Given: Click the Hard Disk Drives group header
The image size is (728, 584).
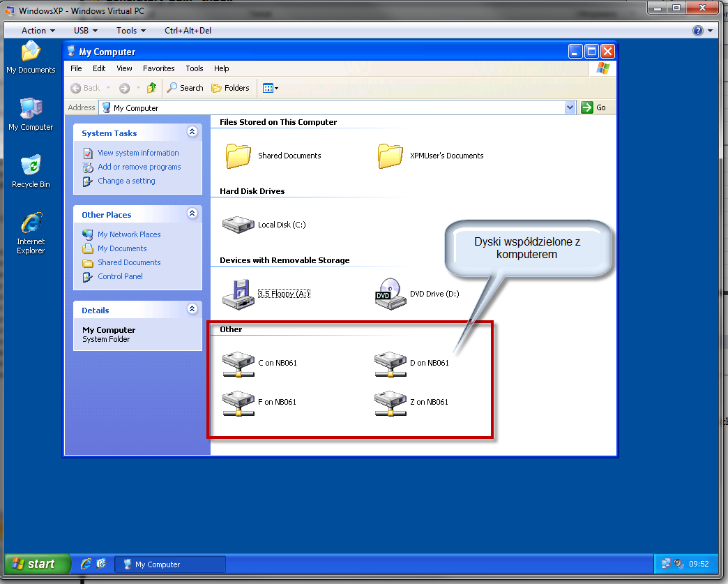Looking at the screenshot, I should (252, 191).
